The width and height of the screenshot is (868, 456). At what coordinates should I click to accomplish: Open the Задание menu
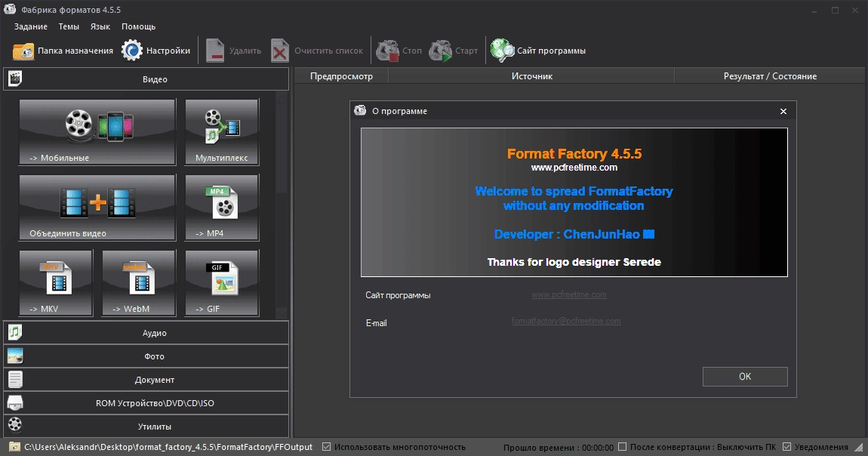[x=30, y=26]
